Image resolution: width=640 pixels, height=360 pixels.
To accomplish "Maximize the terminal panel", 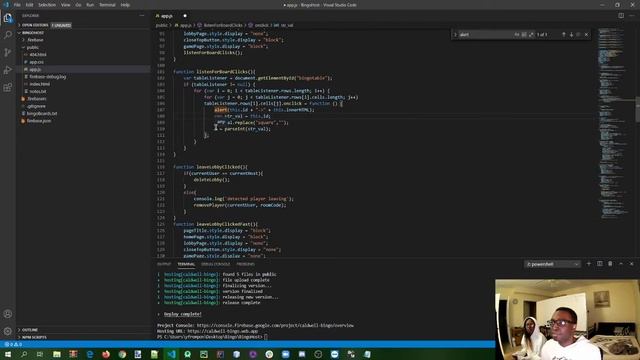I will coord(621,264).
